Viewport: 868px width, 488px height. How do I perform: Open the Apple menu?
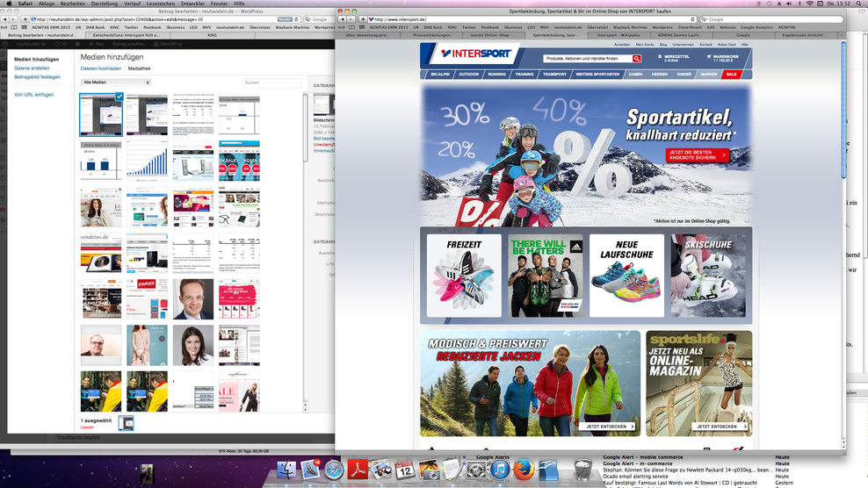coord(9,4)
